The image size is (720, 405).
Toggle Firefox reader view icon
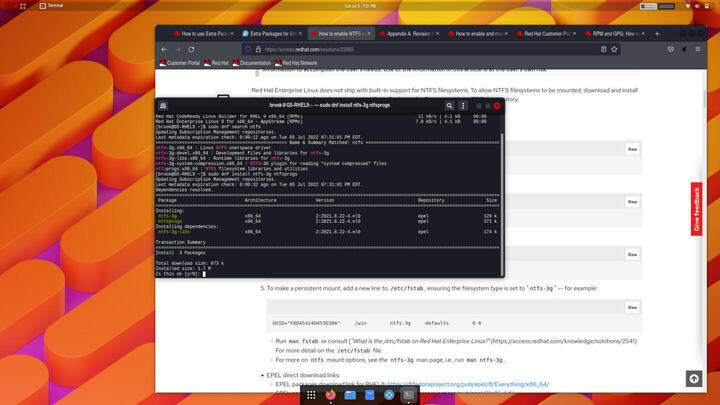603,49
